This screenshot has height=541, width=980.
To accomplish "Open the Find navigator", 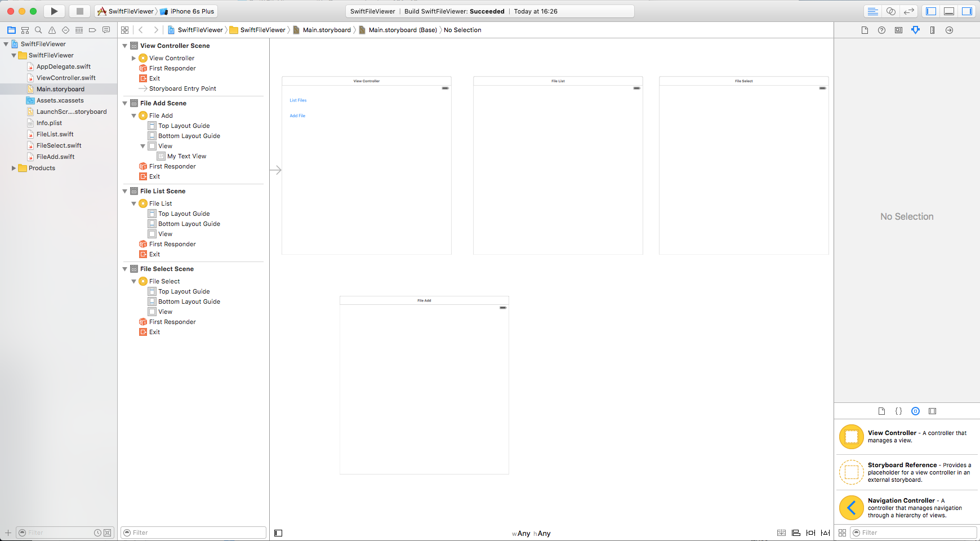I will click(x=38, y=30).
